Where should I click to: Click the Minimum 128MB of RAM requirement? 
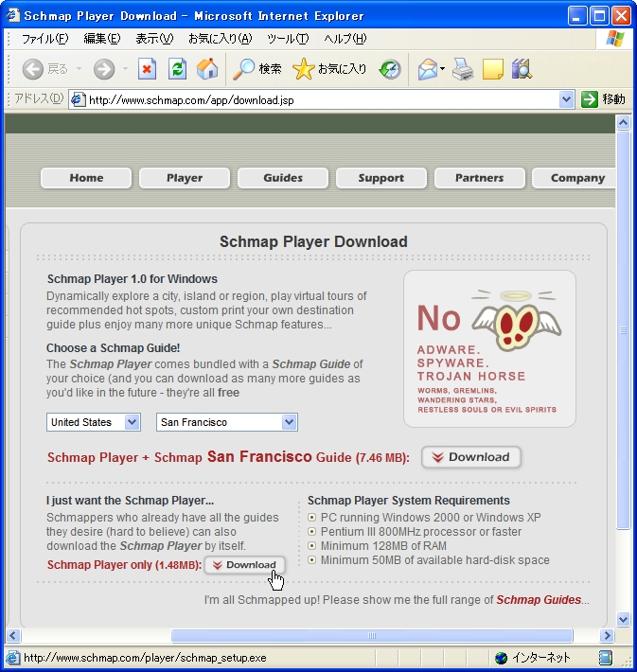pos(383,545)
